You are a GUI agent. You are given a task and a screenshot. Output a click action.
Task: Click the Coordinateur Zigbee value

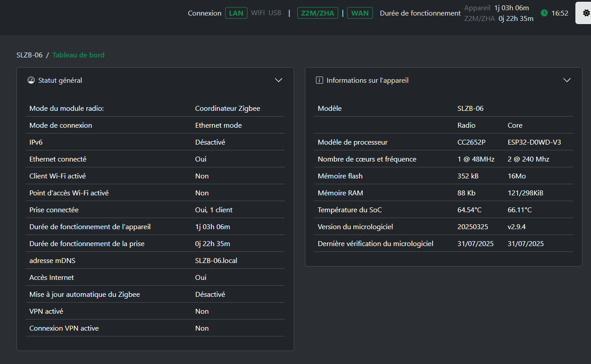coord(228,109)
